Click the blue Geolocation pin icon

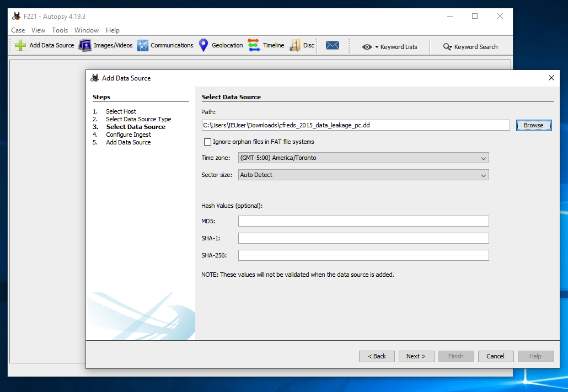coord(203,45)
